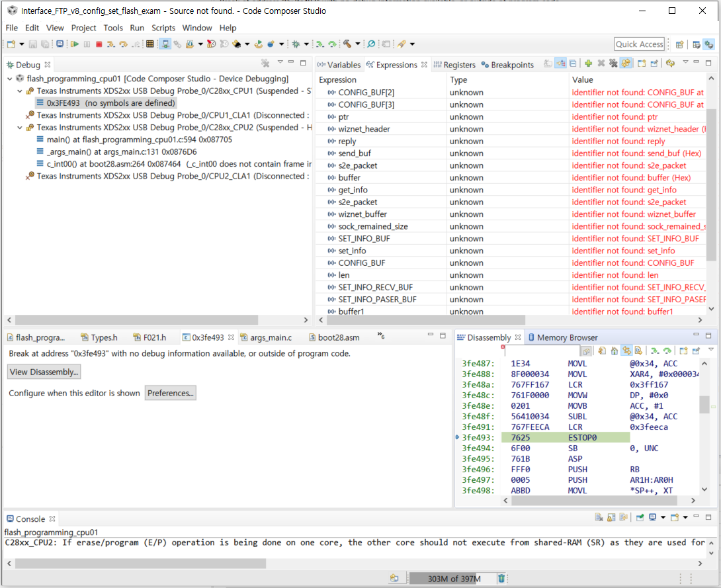Toggle Link with Active Debug Context in Disassembly
This screenshot has width=721, height=588.
626,351
